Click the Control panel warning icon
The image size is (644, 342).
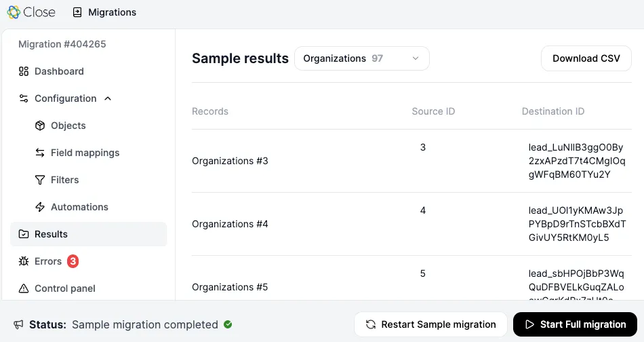pyautogui.click(x=24, y=288)
